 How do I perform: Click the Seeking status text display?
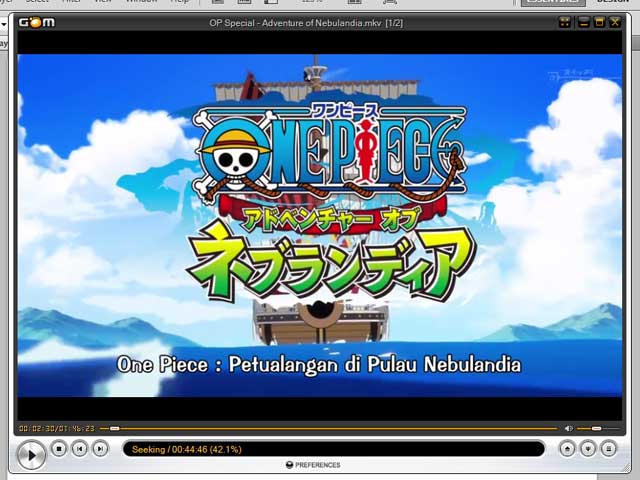[187, 449]
